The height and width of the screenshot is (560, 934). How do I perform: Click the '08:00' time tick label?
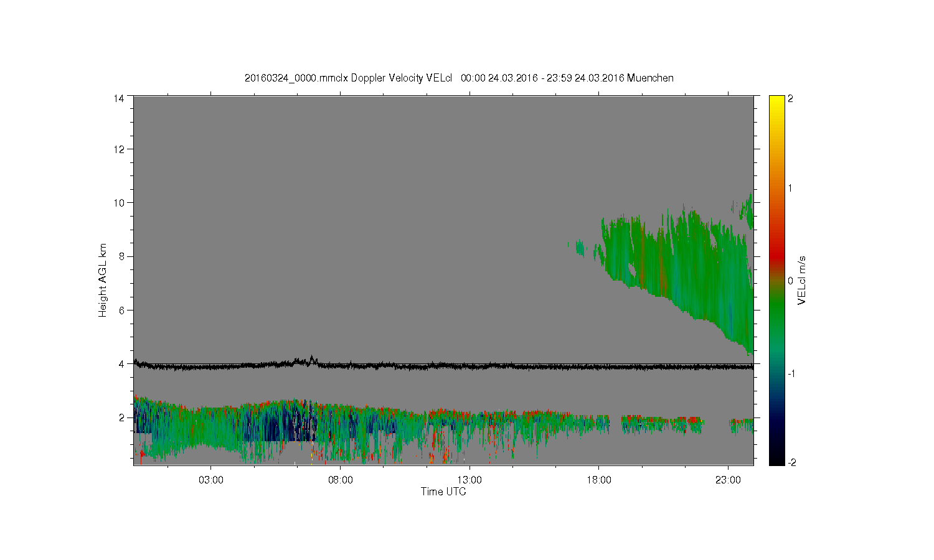pos(341,480)
